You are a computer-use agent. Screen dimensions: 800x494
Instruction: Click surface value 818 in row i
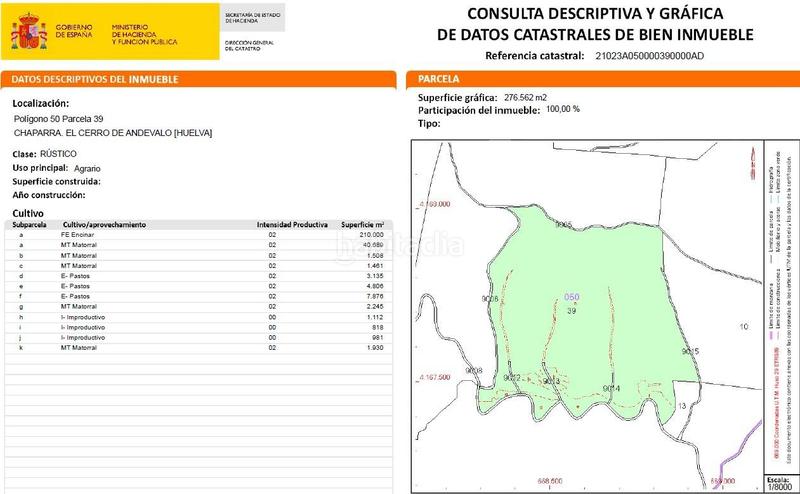tap(378, 328)
